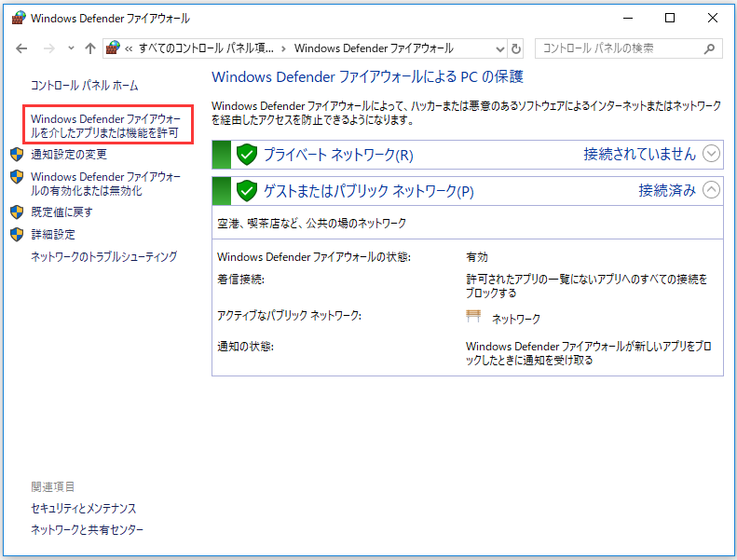
Task: Click プライベート ネットワーク(R) heading
Action: pos(338,155)
